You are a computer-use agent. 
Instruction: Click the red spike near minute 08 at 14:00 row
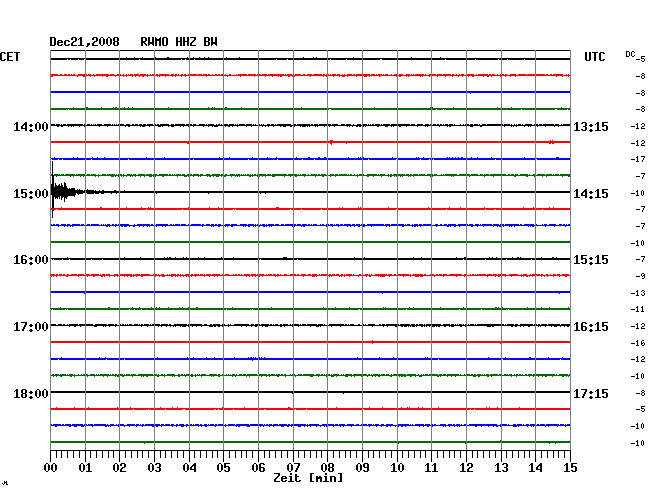pos(331,142)
